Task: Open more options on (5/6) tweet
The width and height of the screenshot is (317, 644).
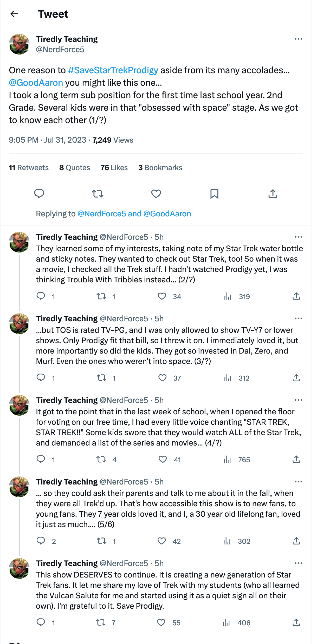Action: click(x=298, y=482)
